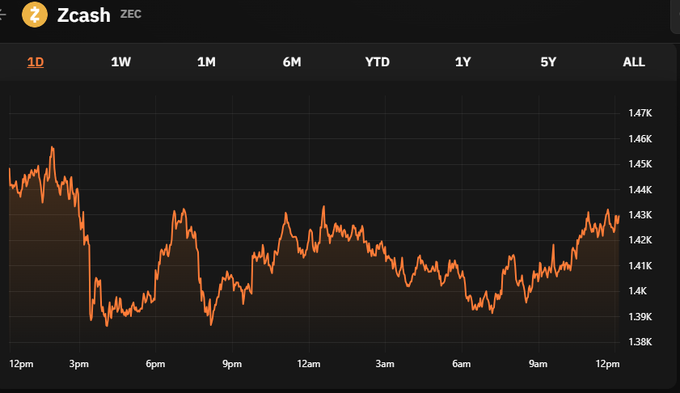This screenshot has height=393, width=680.
Task: Click the 1.45K price axis label
Action: click(x=640, y=164)
